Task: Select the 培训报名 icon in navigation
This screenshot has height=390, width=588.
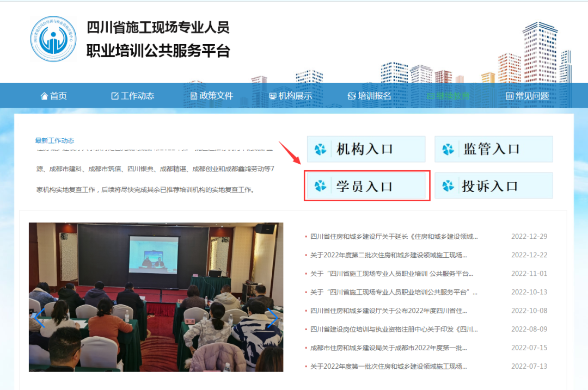Action: [x=351, y=96]
